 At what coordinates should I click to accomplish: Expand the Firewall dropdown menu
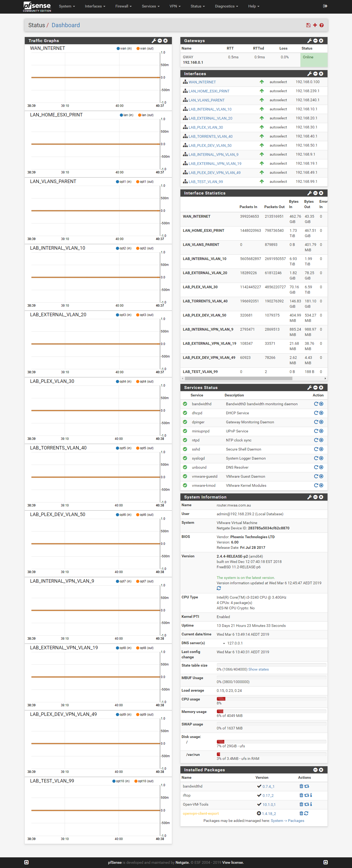point(123,6)
